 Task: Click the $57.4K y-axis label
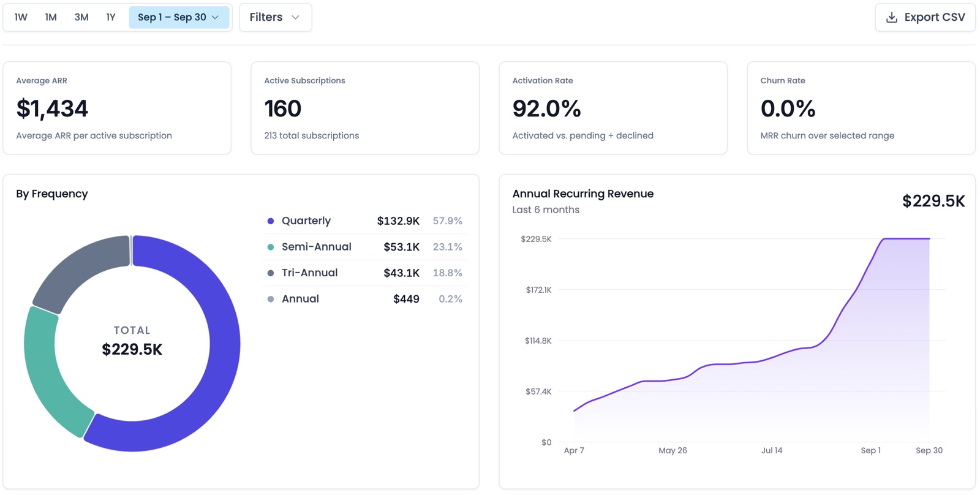click(538, 391)
